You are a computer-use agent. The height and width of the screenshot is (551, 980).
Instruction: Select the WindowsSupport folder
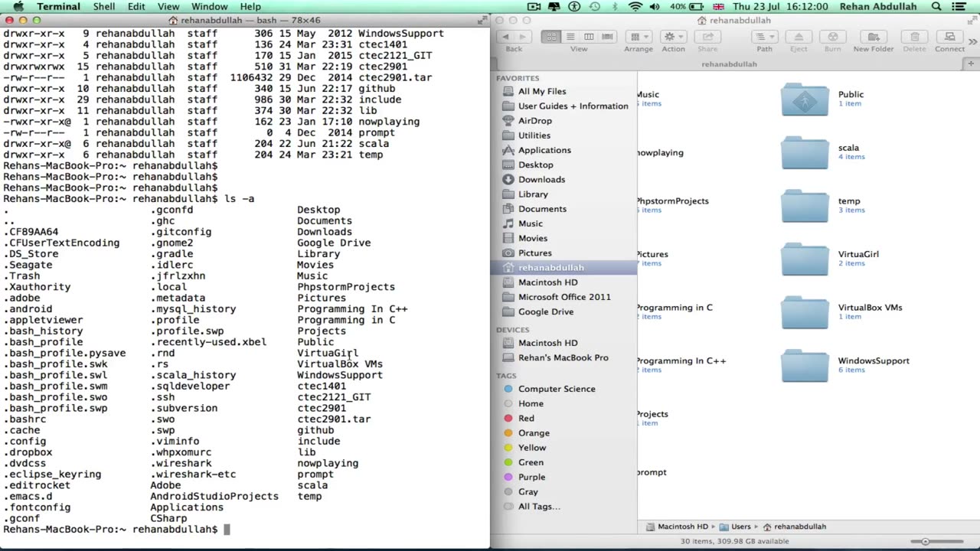[x=805, y=366]
